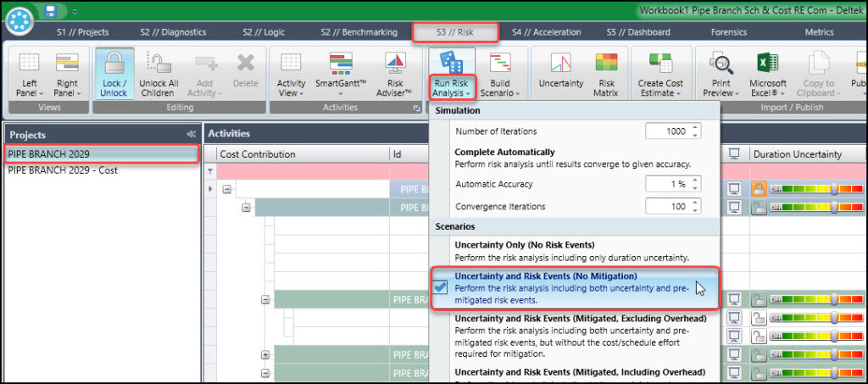Open the Forensics tab
This screenshot has width=868, height=384.
pos(729,32)
